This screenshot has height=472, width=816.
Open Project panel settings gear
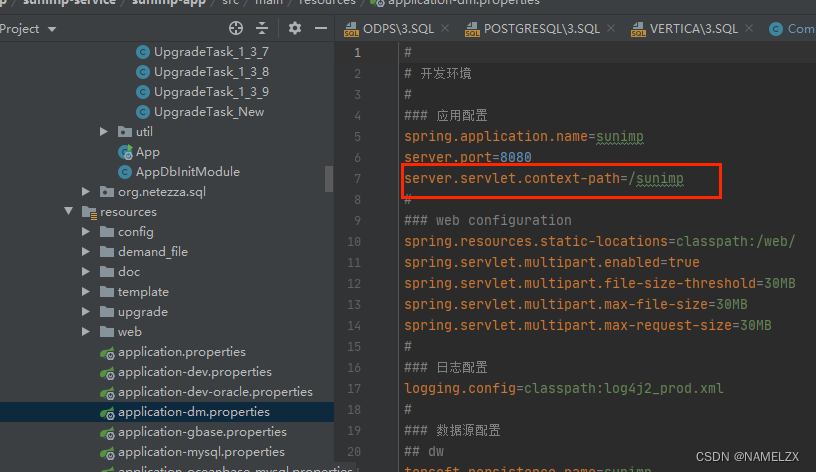(294, 29)
